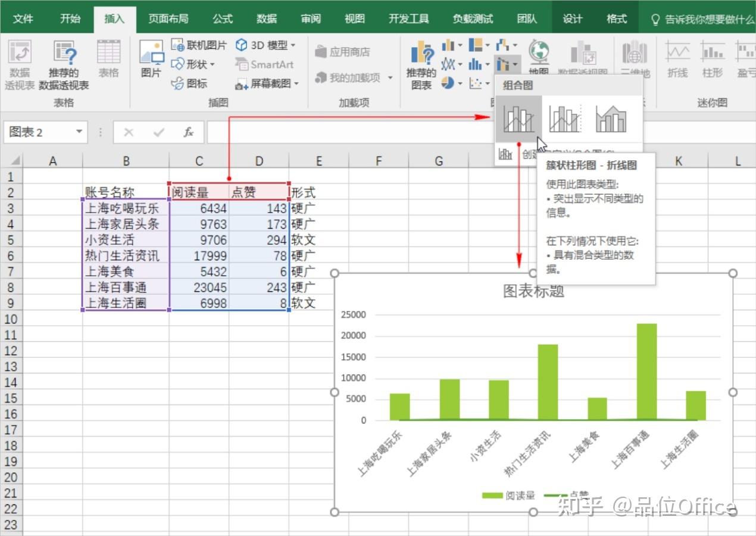The width and height of the screenshot is (756, 536).
Task: Select the 柱形 sparkline icon
Action: click(712, 57)
